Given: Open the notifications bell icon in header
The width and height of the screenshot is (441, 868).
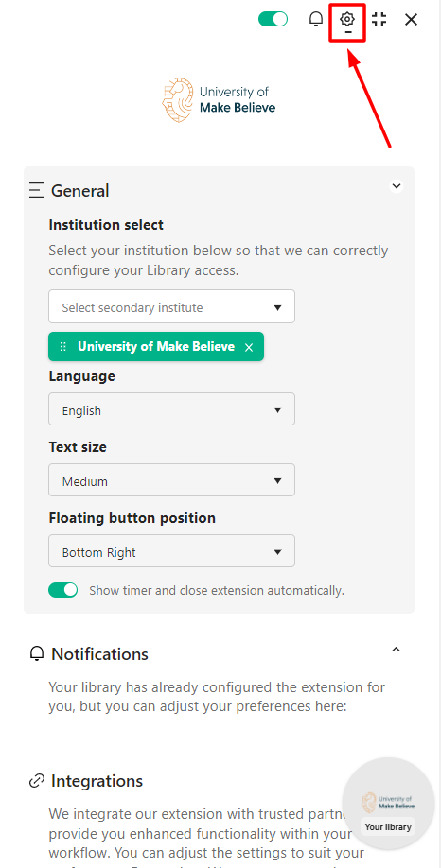Looking at the screenshot, I should click(x=316, y=19).
